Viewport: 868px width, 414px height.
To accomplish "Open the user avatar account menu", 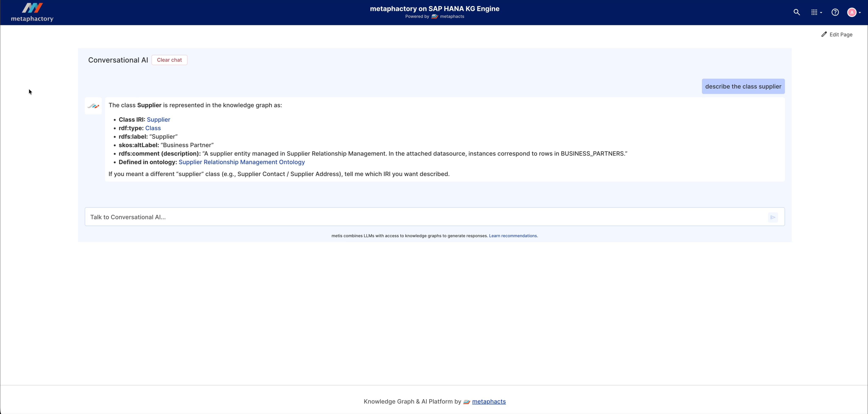I will click(854, 13).
